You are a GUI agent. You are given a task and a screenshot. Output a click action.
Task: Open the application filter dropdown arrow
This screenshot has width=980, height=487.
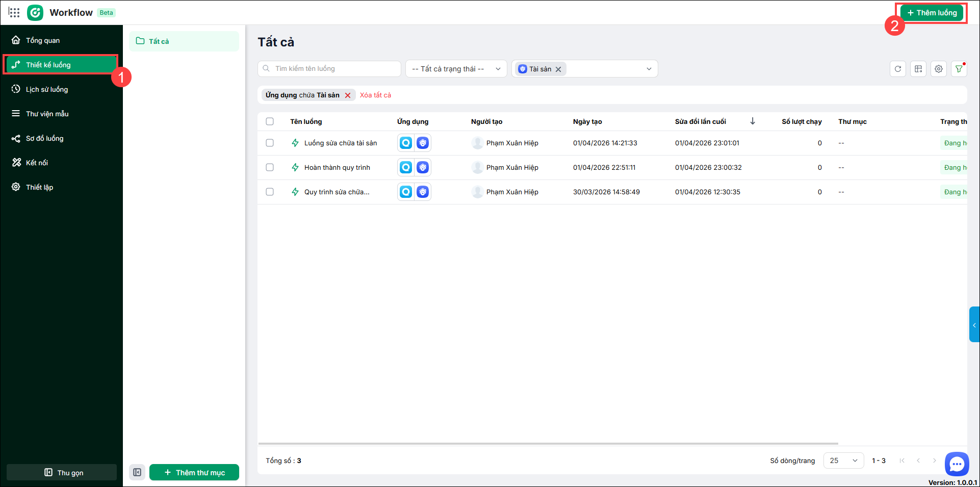click(x=649, y=69)
